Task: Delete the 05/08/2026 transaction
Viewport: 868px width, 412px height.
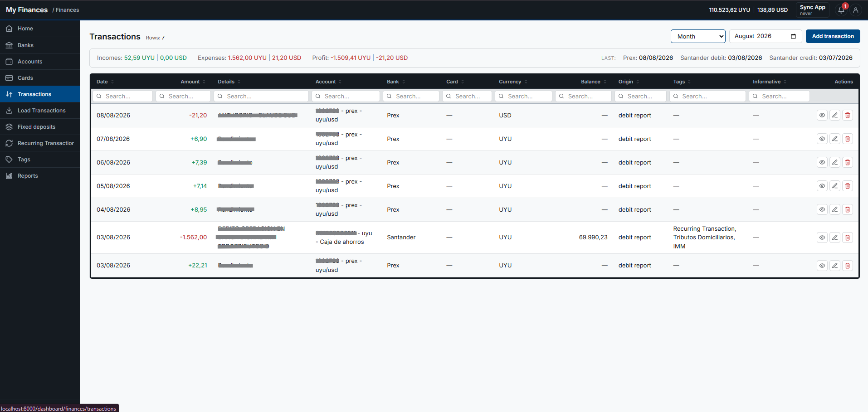Action: click(848, 186)
